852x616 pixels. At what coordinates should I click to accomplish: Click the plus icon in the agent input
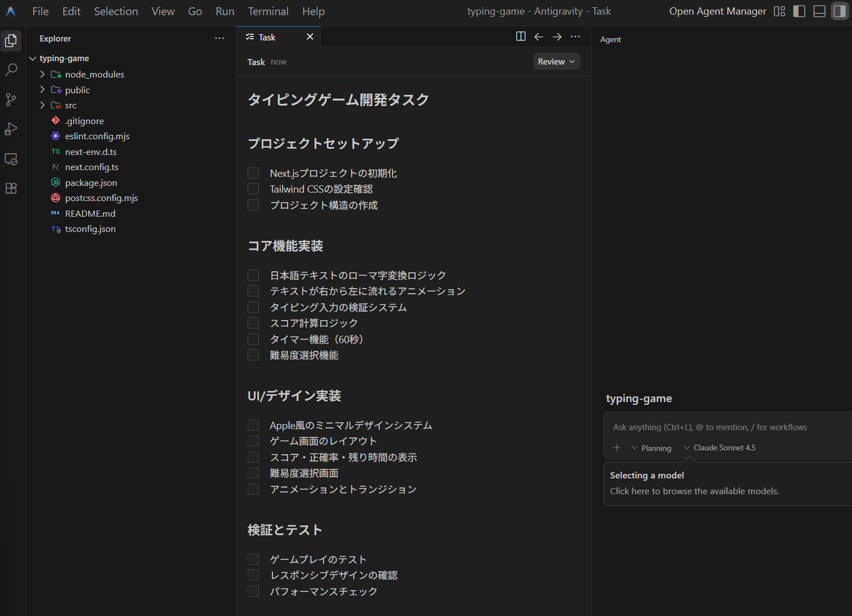[617, 448]
